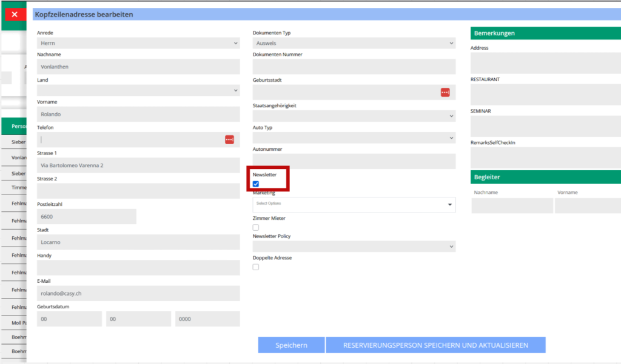The image size is (621, 364).
Task: Select the Dokumenten Nummer input field
Action: pyautogui.click(x=354, y=67)
